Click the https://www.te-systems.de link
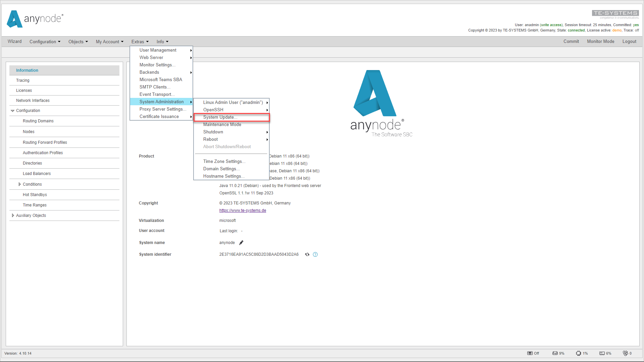This screenshot has width=644, height=362. pos(243,210)
